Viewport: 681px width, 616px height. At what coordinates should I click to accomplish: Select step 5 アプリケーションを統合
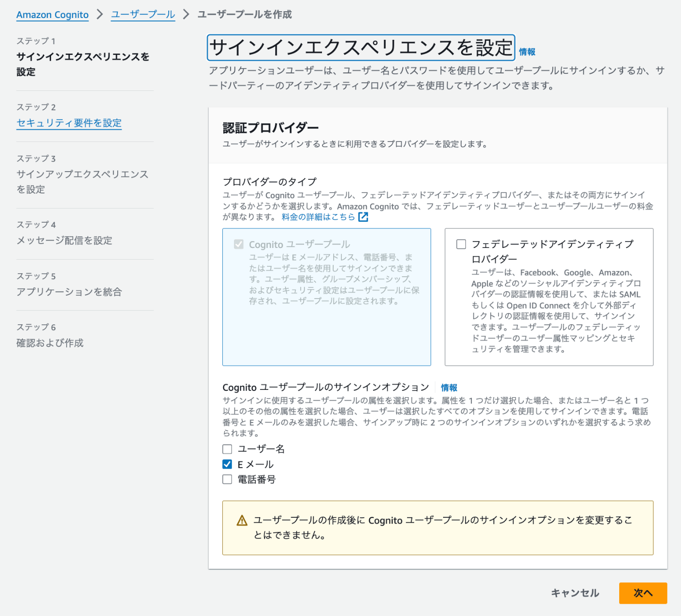pos(69,292)
